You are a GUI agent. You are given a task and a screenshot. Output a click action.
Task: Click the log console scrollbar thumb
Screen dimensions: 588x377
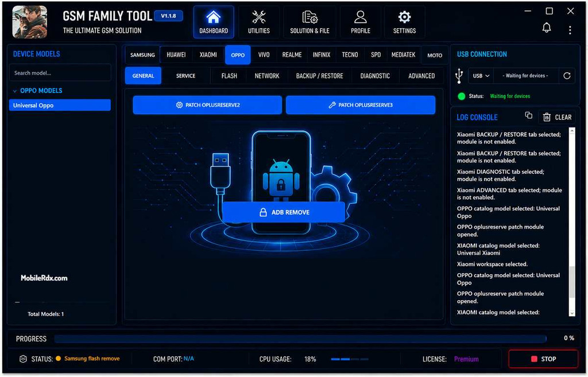click(x=572, y=282)
